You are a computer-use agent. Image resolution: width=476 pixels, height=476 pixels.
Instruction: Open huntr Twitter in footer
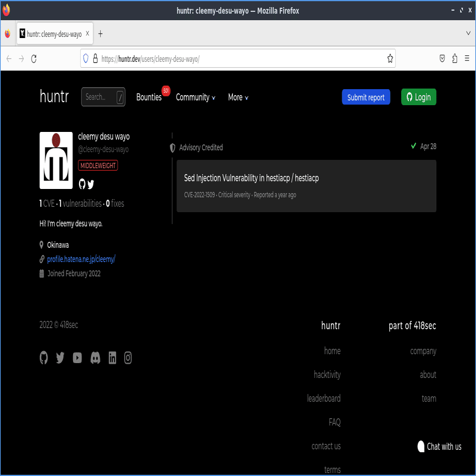tap(60, 358)
